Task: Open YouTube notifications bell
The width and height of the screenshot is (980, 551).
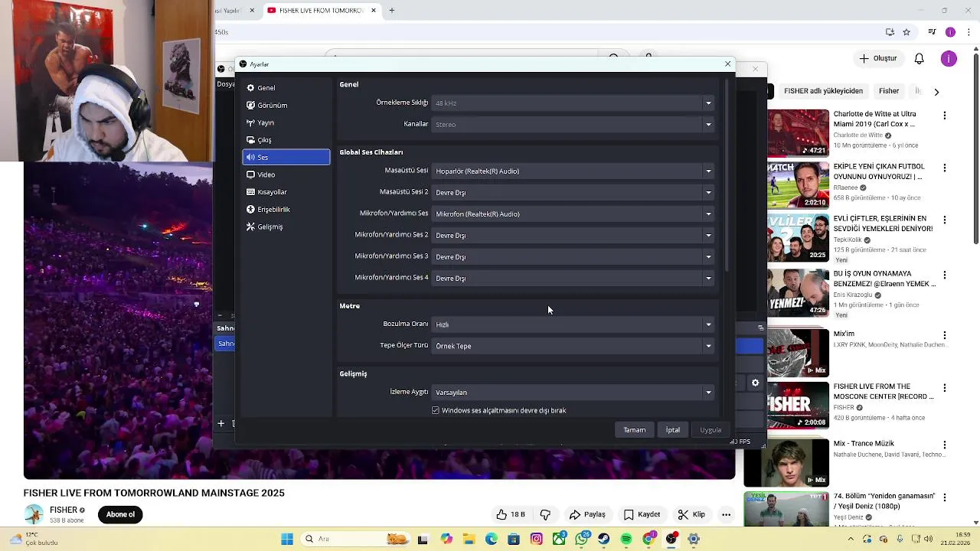Action: coord(920,58)
